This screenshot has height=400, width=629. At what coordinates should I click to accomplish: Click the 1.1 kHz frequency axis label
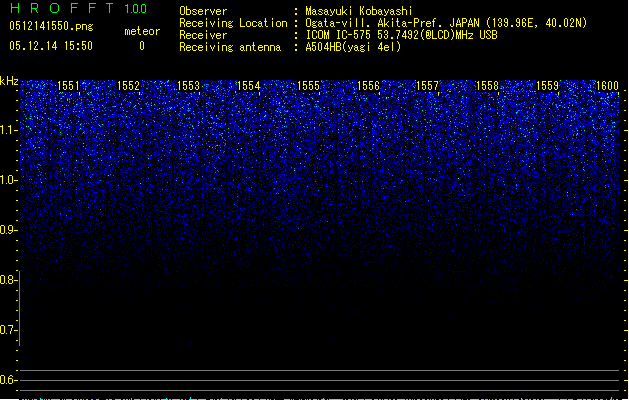tap(8, 130)
